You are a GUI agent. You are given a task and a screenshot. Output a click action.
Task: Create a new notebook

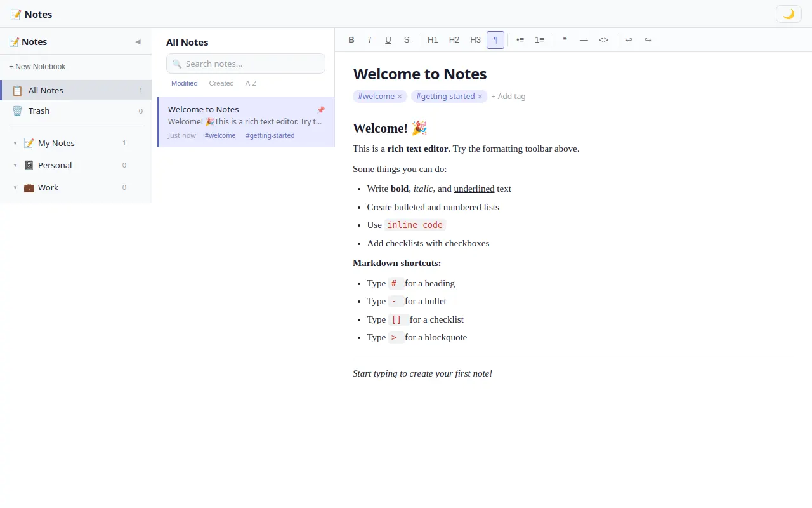(x=37, y=67)
